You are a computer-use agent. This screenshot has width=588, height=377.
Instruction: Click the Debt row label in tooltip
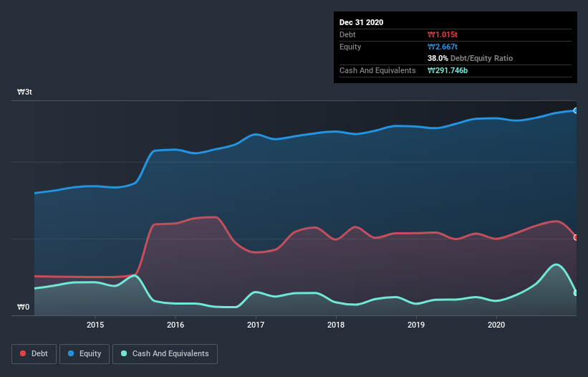click(x=347, y=34)
